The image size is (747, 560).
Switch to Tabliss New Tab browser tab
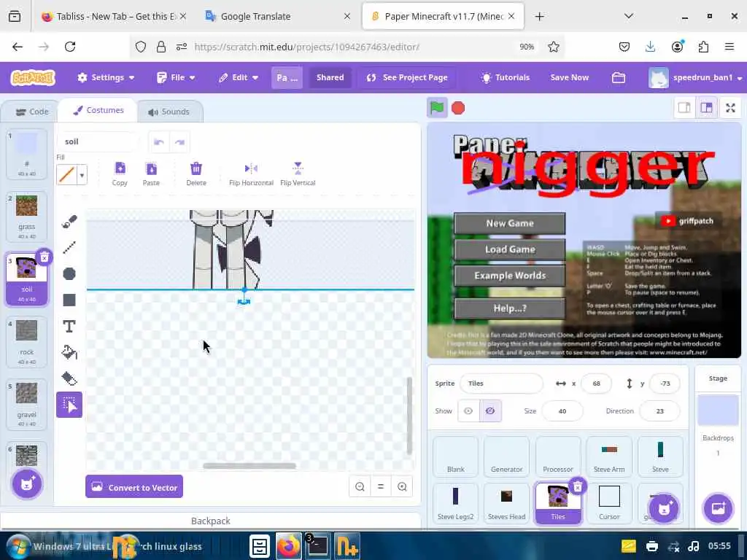click(x=114, y=16)
